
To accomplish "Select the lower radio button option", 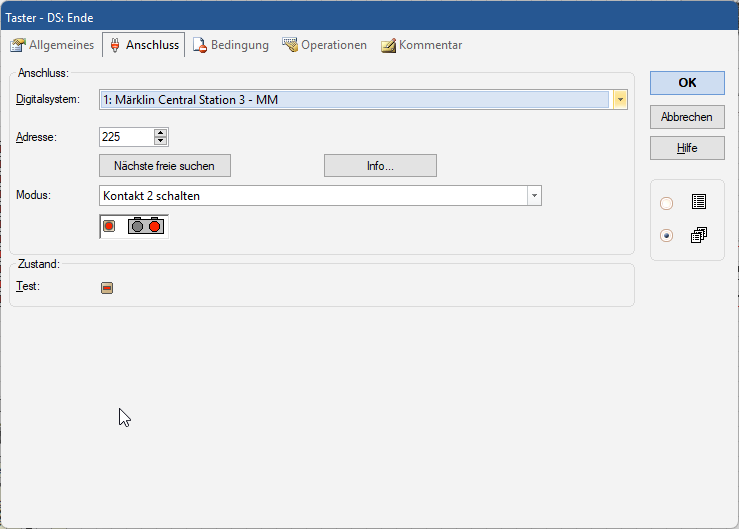I will coord(667,236).
